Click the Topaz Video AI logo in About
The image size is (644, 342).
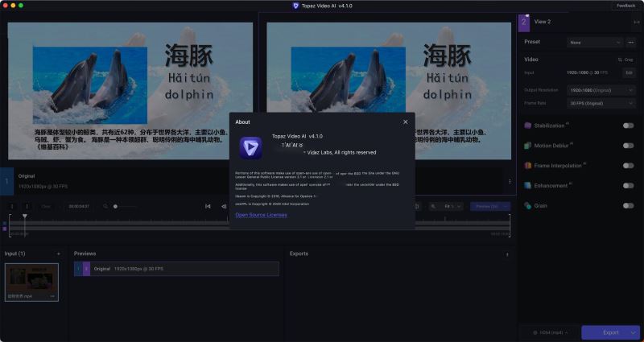point(250,147)
